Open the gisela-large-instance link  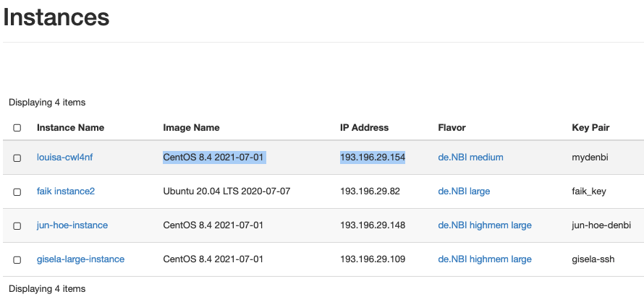[80, 259]
